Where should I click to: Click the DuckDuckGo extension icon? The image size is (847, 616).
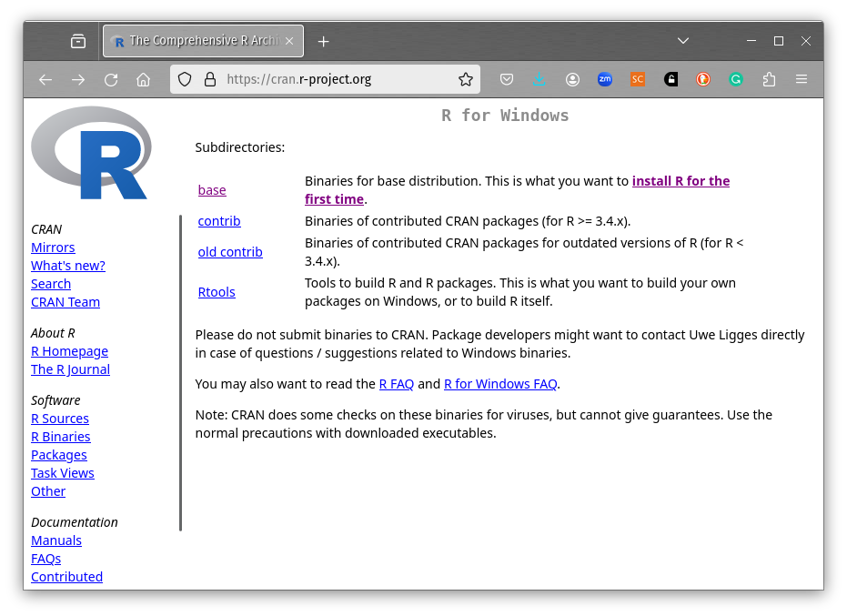[x=703, y=80]
